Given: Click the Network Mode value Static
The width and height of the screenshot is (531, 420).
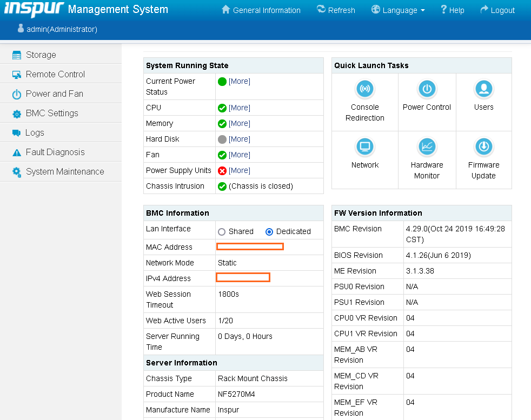Looking at the screenshot, I should (227, 263).
